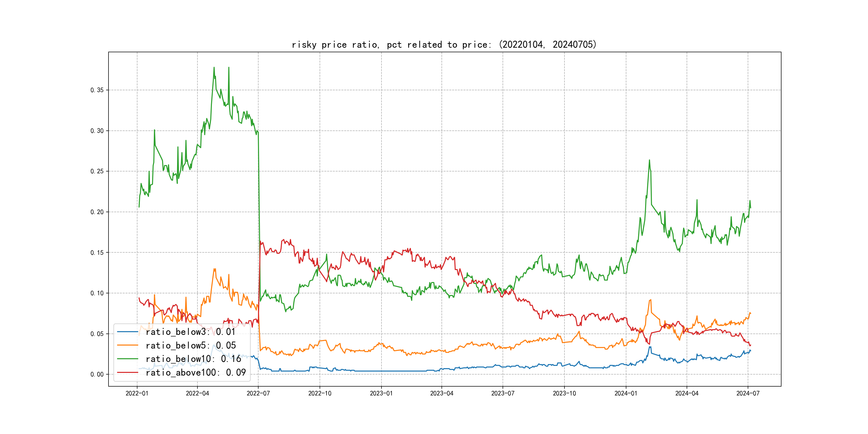This screenshot has width=868, height=434.
Task: Click the 2024-07 x-axis tick label
Action: (748, 393)
